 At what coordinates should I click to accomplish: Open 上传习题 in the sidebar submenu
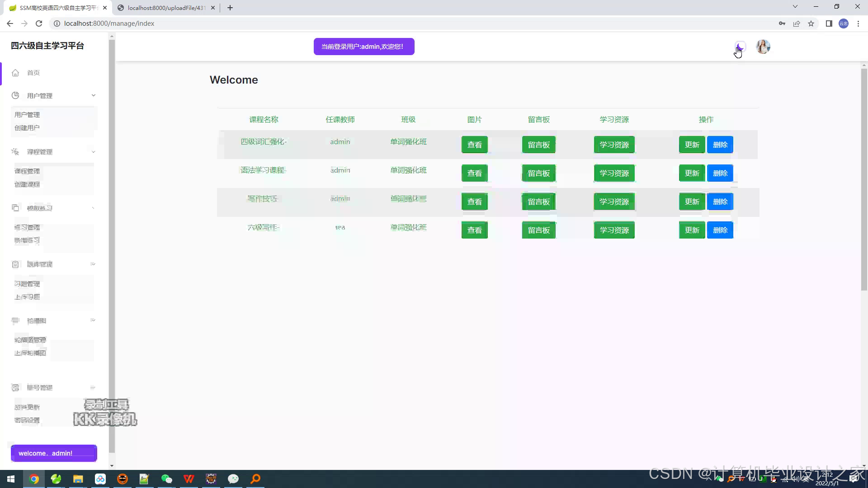[x=27, y=297]
